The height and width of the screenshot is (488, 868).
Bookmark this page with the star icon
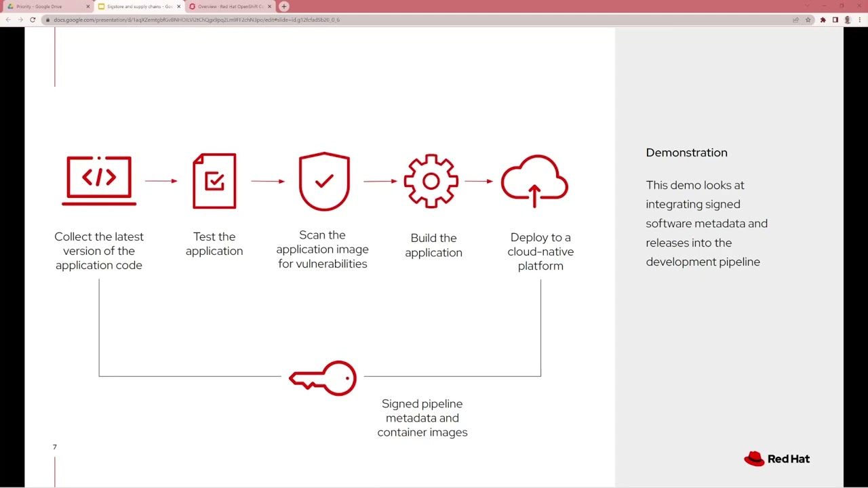[808, 20]
